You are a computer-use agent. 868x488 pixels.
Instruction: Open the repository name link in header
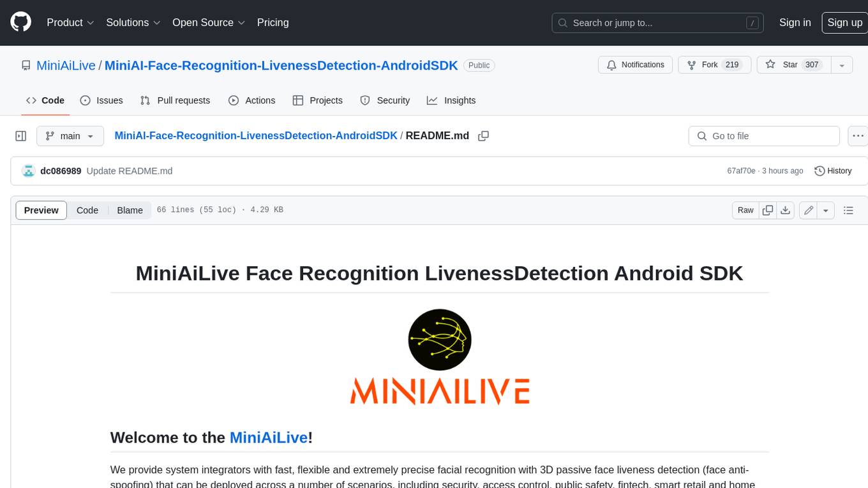(281, 65)
